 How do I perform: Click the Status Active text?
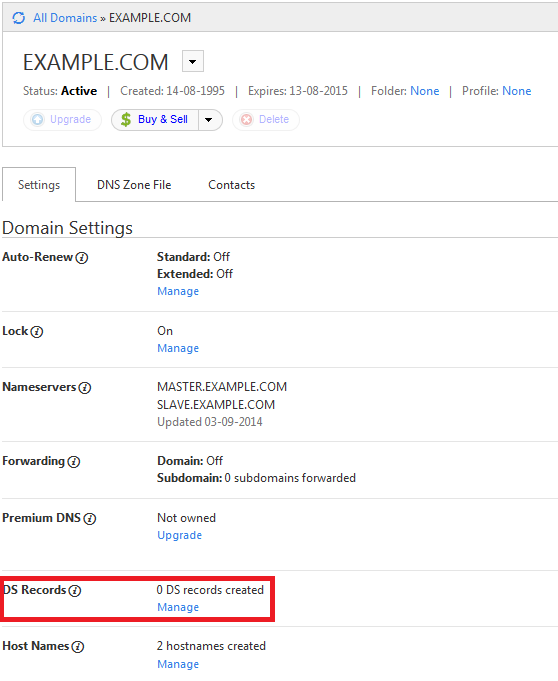pos(60,91)
